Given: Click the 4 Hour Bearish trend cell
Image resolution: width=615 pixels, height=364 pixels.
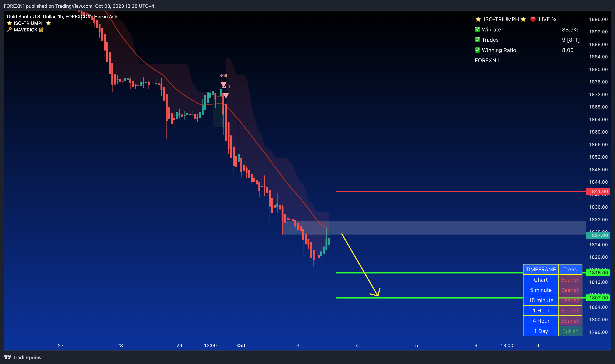Looking at the screenshot, I should (570, 321).
